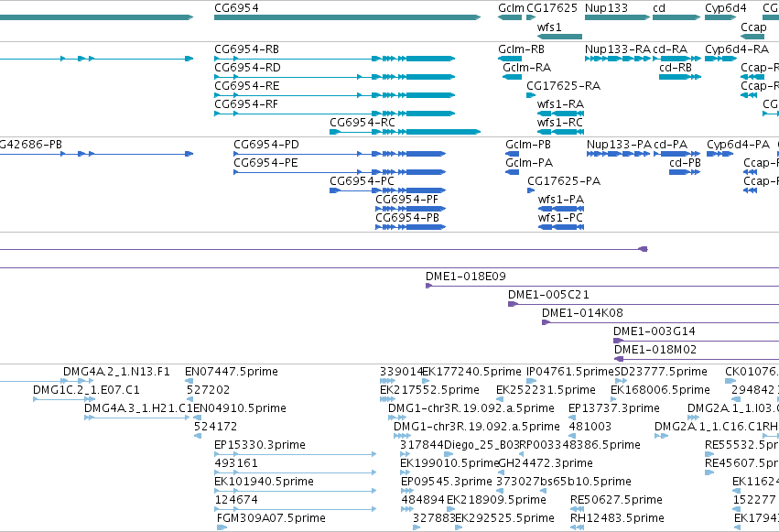The height and width of the screenshot is (532, 779).
Task: Choose protein CG6954-PC
Action: pos(362,181)
